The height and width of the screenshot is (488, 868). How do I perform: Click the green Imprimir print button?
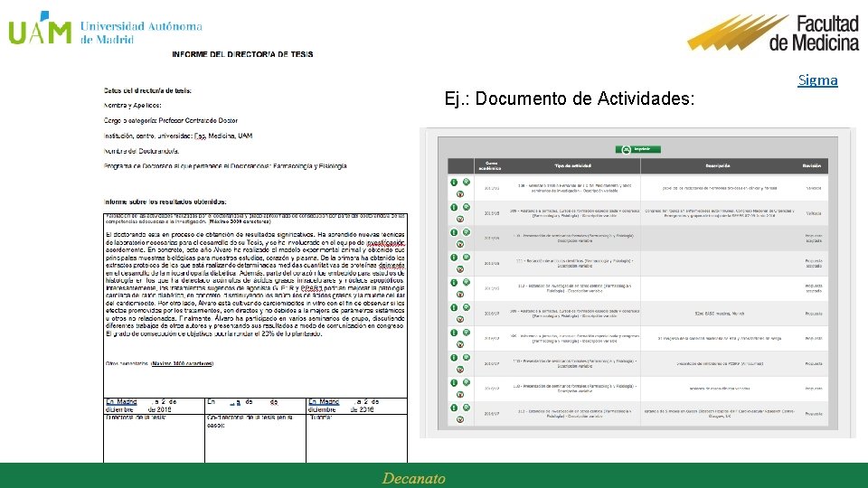(x=637, y=149)
